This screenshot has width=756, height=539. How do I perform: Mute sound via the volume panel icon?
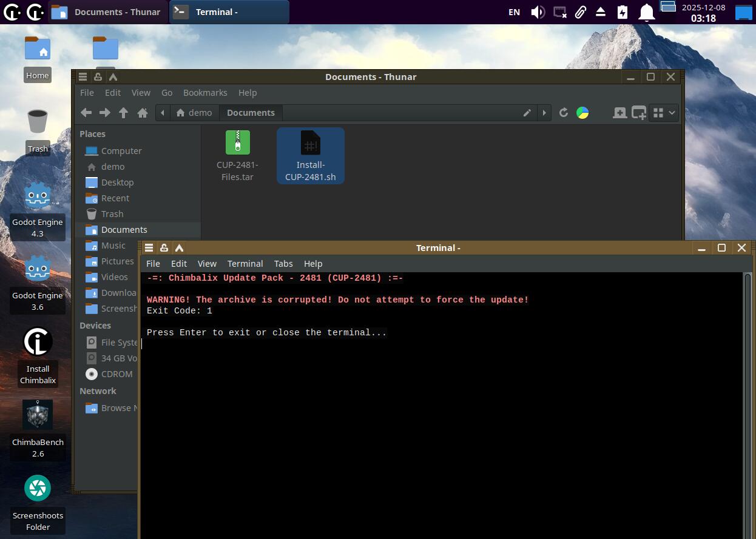(538, 12)
